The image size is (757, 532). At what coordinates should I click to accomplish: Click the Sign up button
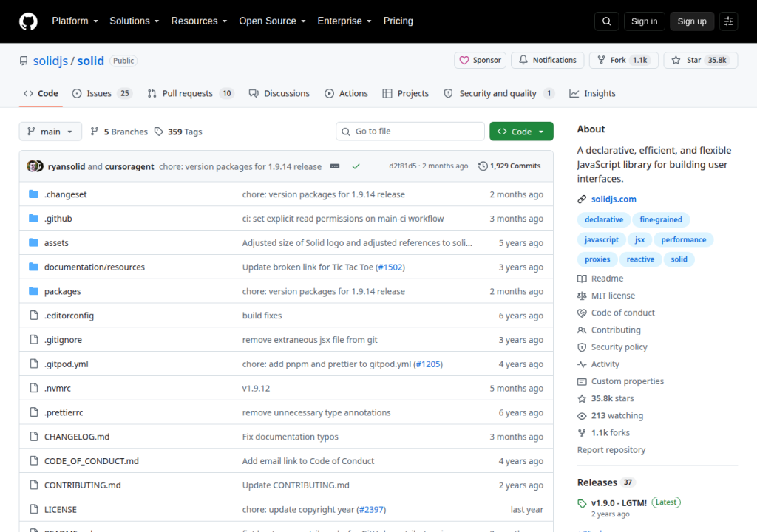pyautogui.click(x=692, y=21)
